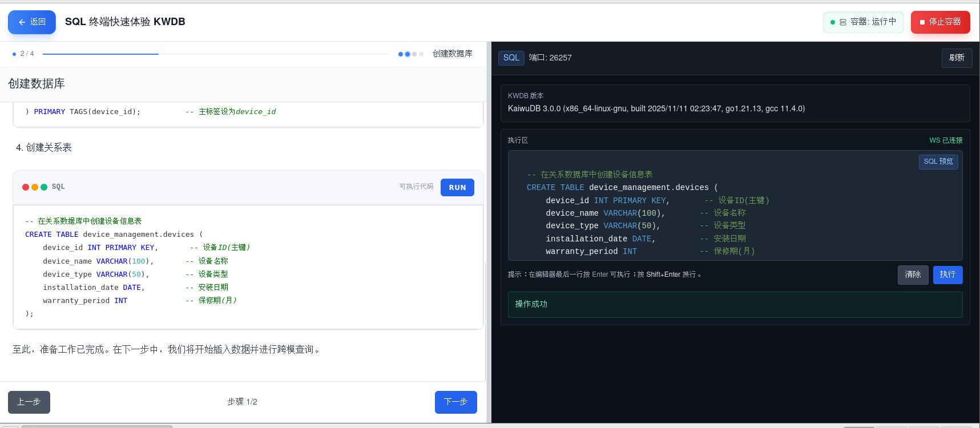This screenshot has width=980, height=428.
Task: Click the KaiwuDB 3.0.0 version text
Action: pyautogui.click(x=656, y=108)
